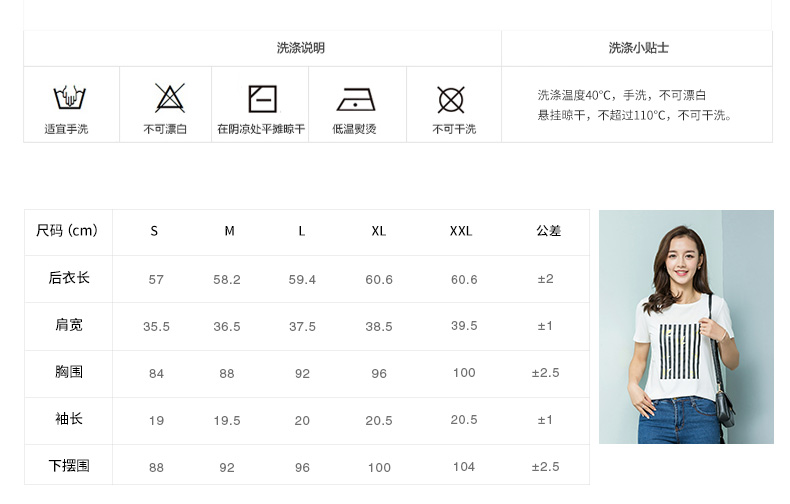
Task: Click the M value 88 in 胸围 row
Action: coord(227,374)
